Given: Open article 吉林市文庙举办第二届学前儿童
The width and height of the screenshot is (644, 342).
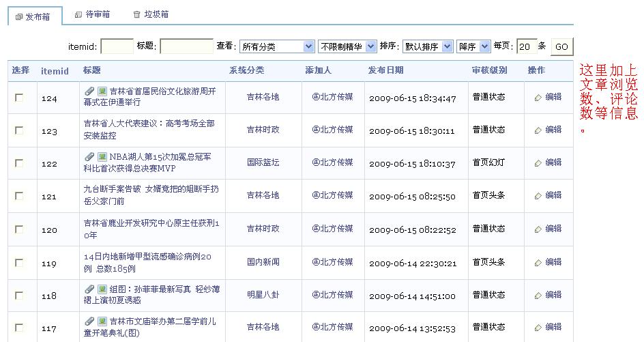Looking at the screenshot, I should pyautogui.click(x=149, y=327).
